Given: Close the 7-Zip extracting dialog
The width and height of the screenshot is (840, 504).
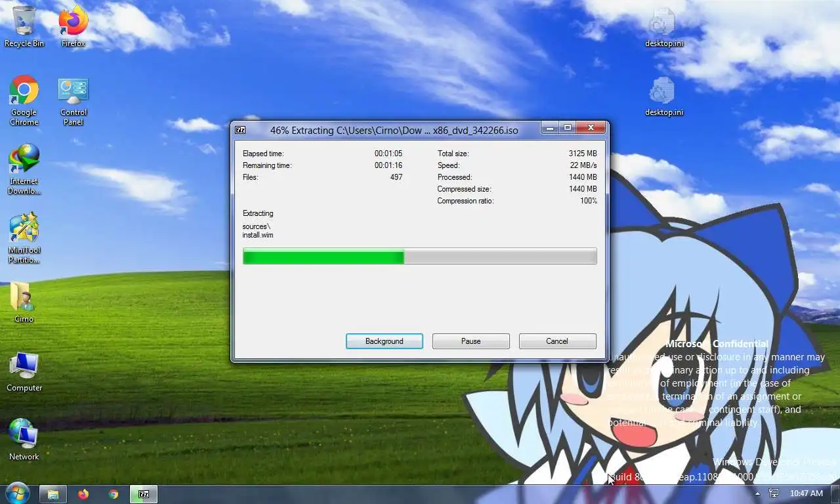Looking at the screenshot, I should (591, 128).
